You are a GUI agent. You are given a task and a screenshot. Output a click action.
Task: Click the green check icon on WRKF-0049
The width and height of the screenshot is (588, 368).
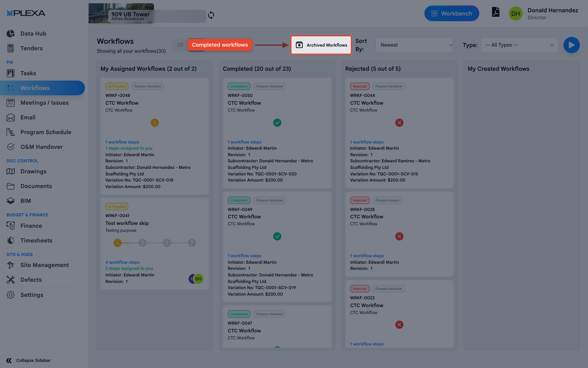pos(277,236)
